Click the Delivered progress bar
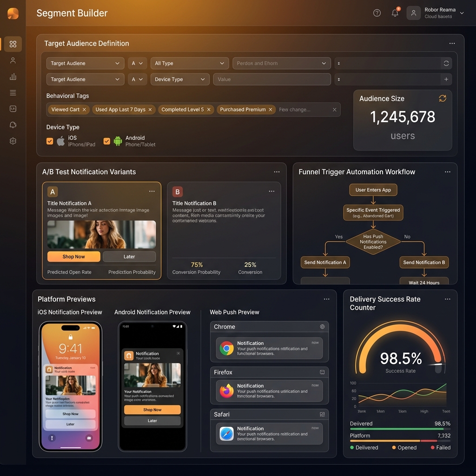The height and width of the screenshot is (476, 476). 400,429
